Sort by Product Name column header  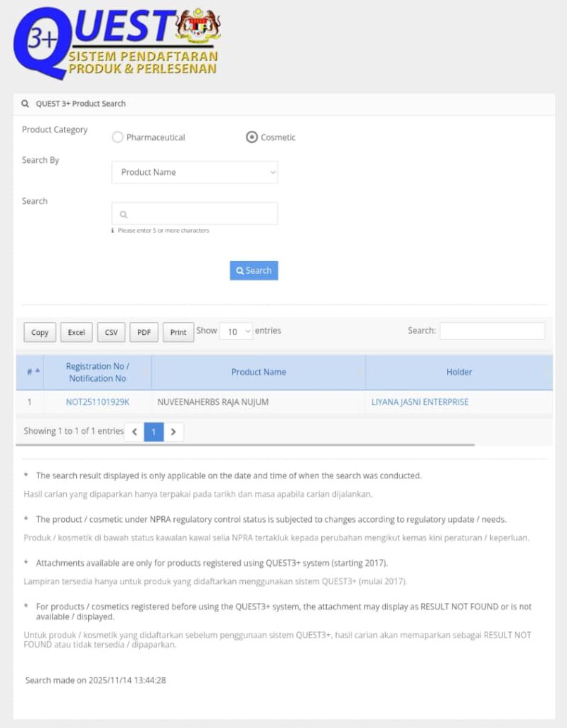[259, 372]
